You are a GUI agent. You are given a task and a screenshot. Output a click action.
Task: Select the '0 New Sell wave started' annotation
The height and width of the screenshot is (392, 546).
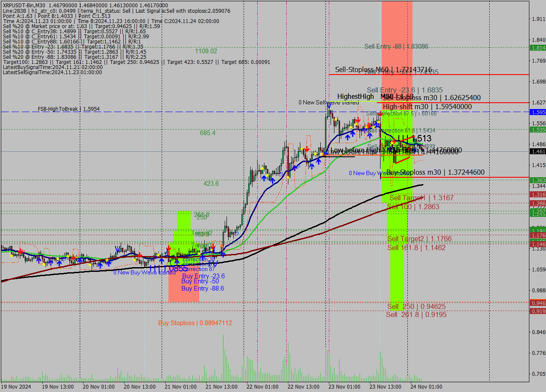[x=328, y=102]
